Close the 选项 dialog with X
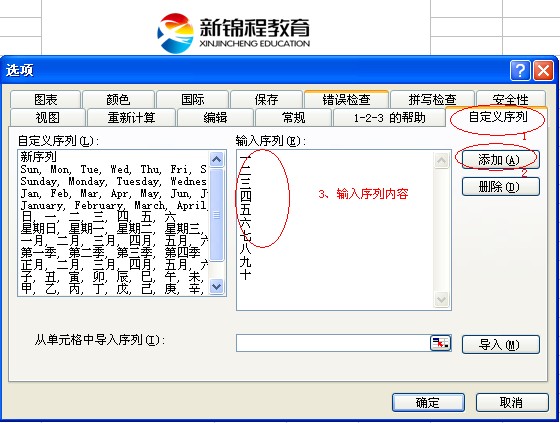Viewport: 560px width, 423px height. point(543,70)
